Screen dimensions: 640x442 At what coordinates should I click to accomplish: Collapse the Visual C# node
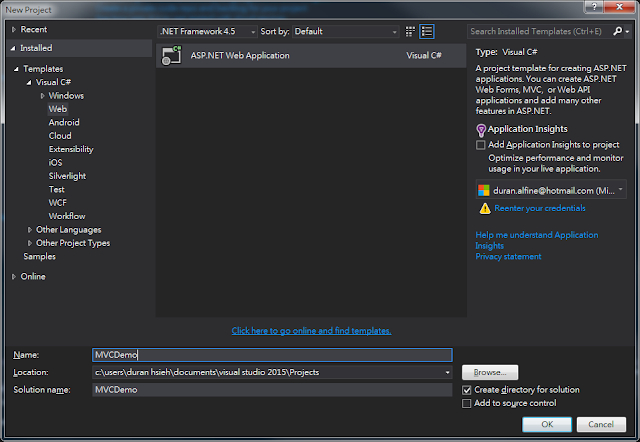click(x=29, y=82)
